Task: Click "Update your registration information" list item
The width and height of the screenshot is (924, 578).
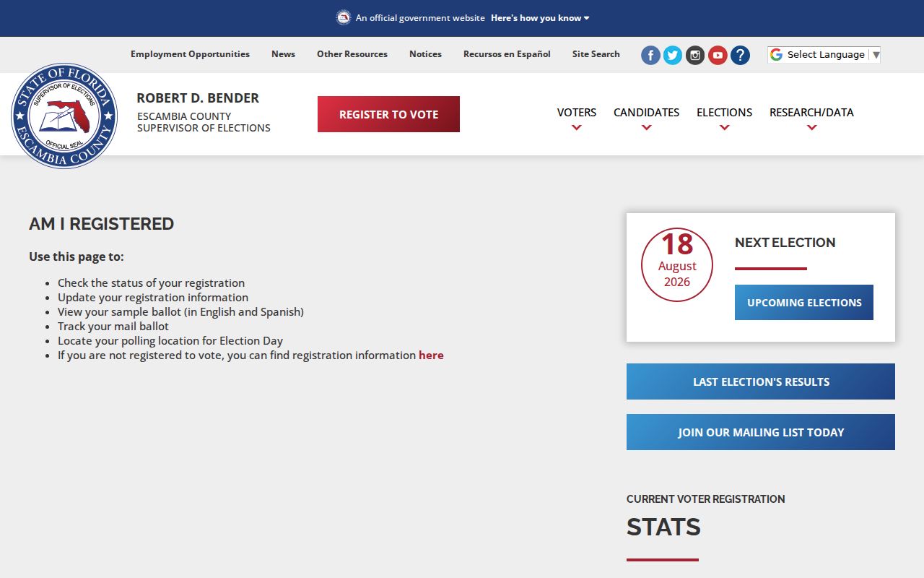Action: coord(153,298)
